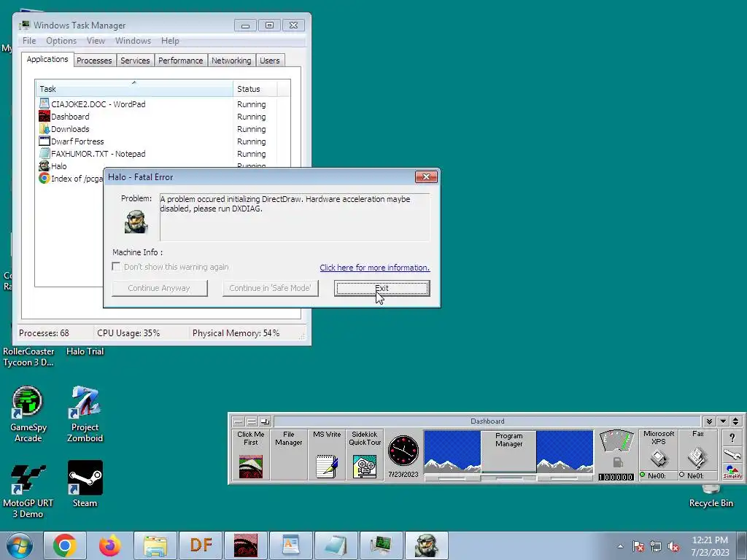Click Continue in 'Safe Mode' button
This screenshot has width=747, height=560.
coord(270,288)
